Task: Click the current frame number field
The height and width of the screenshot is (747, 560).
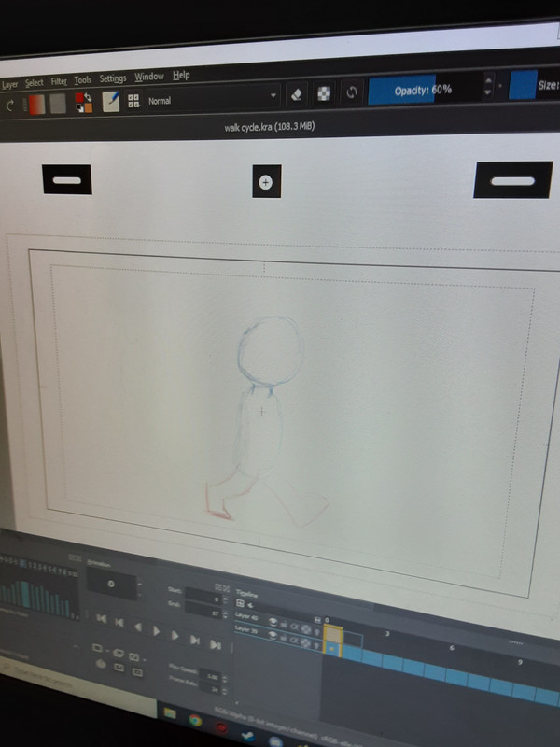Action: (x=112, y=585)
